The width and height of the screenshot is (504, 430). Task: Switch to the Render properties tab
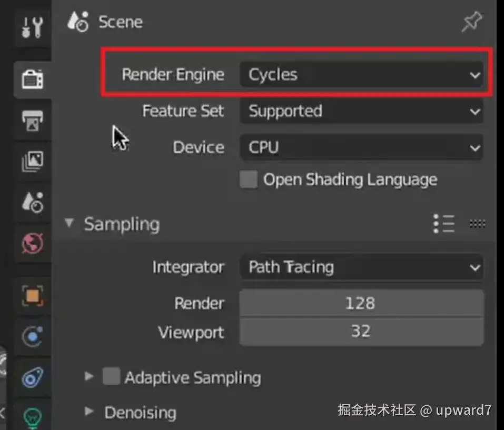[x=33, y=79]
